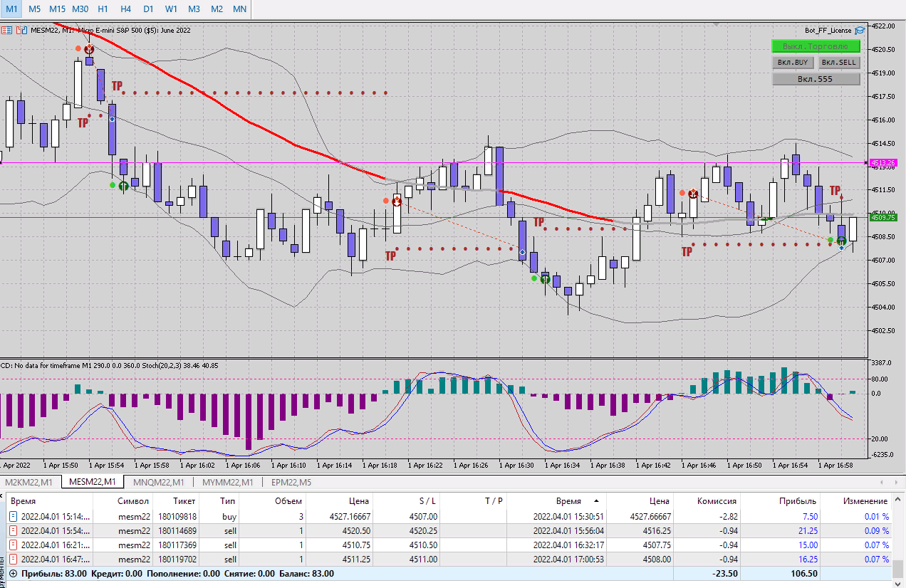Select the M1 timeframe button
906x588 pixels.
pyautogui.click(x=12, y=9)
